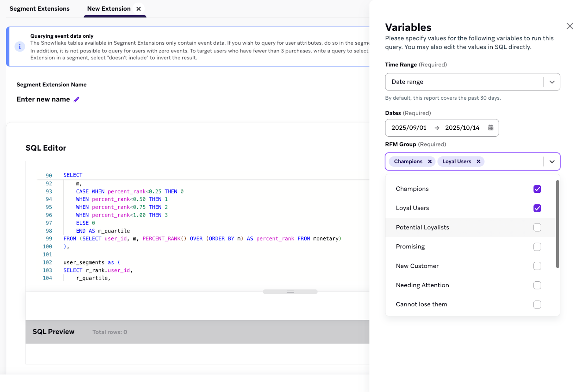Collapse the RFM Group dropdown chevron
586x392 pixels.
point(552,162)
